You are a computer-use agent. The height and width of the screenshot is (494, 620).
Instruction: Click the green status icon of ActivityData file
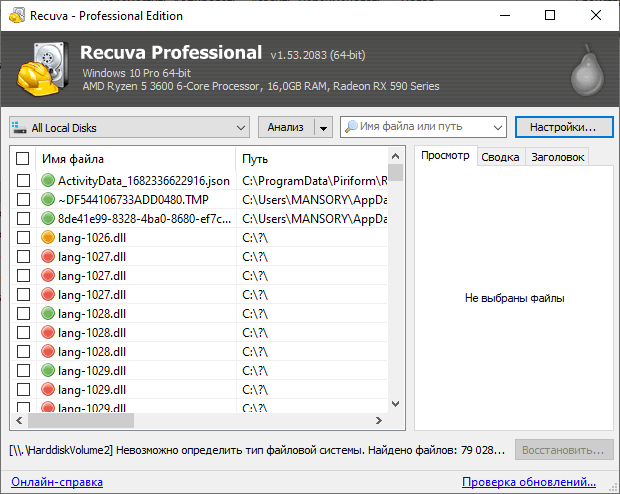click(47, 181)
